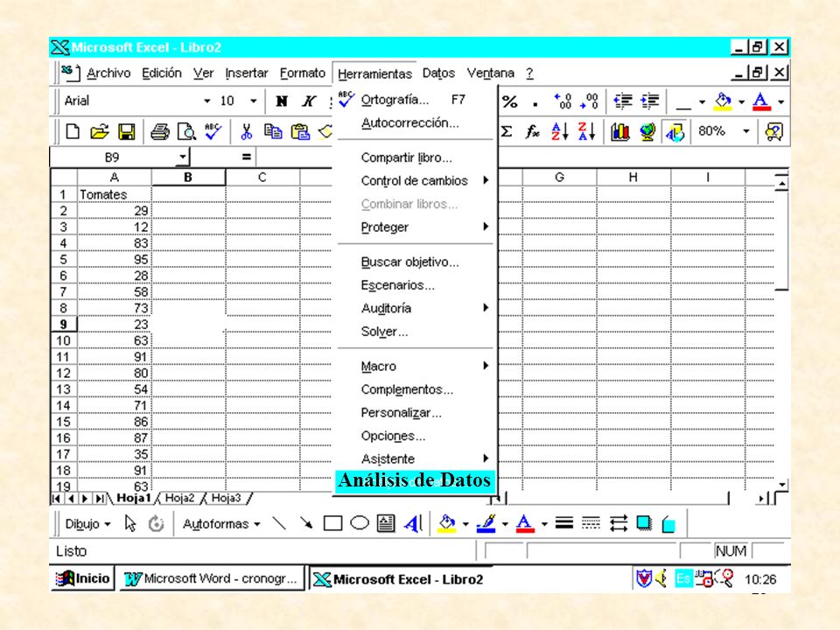Image resolution: width=840 pixels, height=630 pixels.
Task: Select the Line drawing tool
Action: [x=279, y=523]
